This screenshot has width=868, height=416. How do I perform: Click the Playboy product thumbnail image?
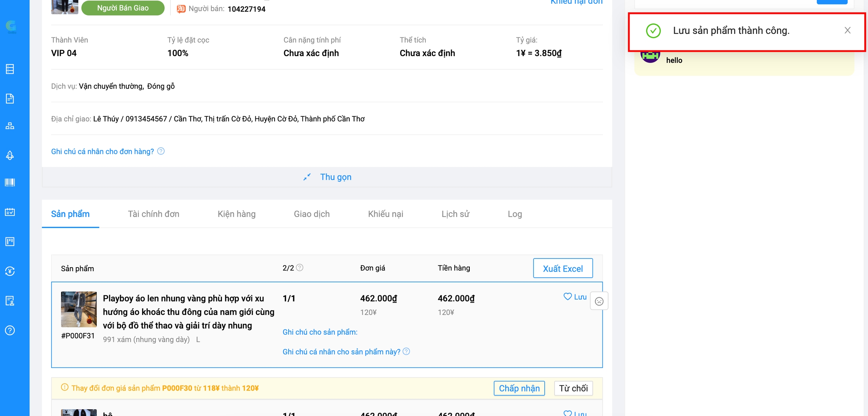point(79,309)
